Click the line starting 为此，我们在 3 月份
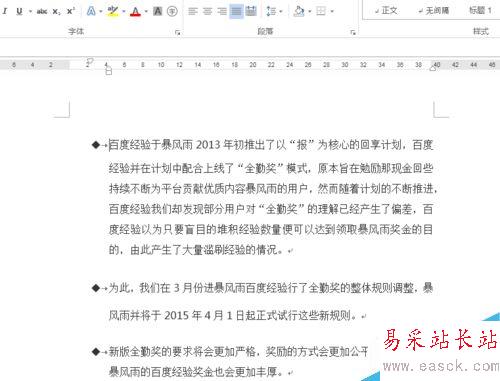This screenshot has width=500, height=381. pyautogui.click(x=271, y=288)
